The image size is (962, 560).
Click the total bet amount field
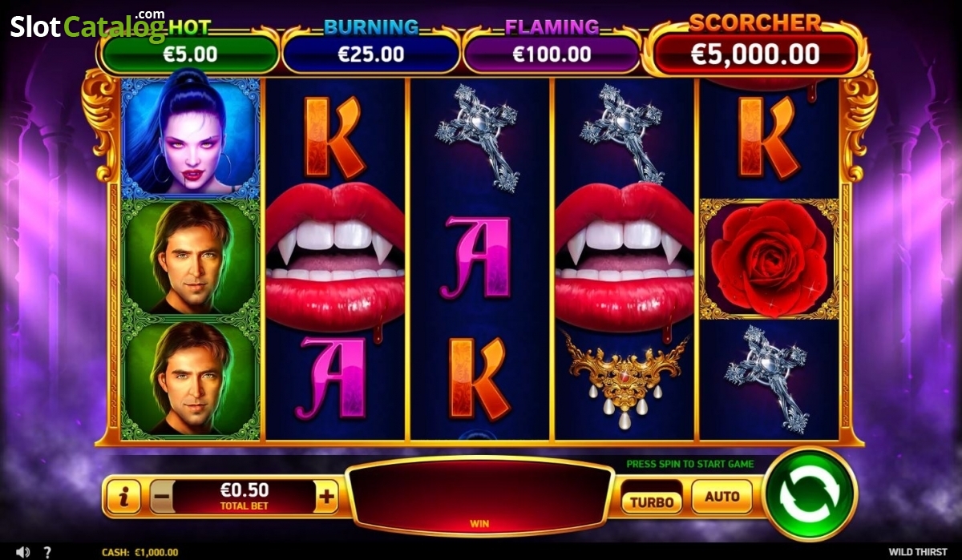[244, 497]
